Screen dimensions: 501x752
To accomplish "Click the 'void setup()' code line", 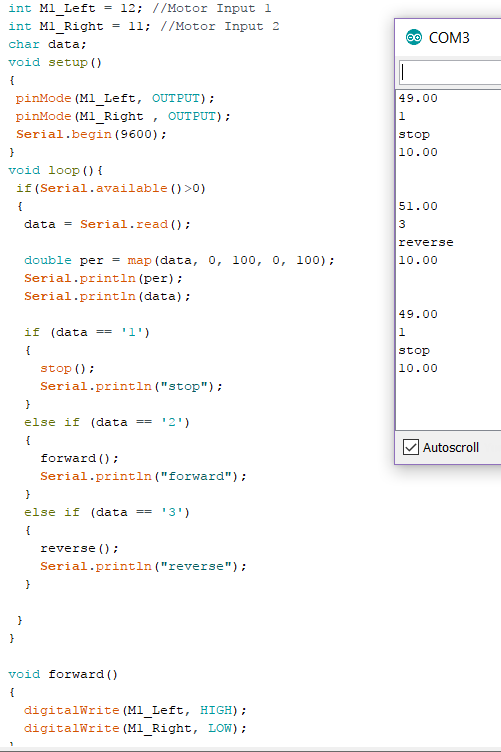I will point(55,62).
